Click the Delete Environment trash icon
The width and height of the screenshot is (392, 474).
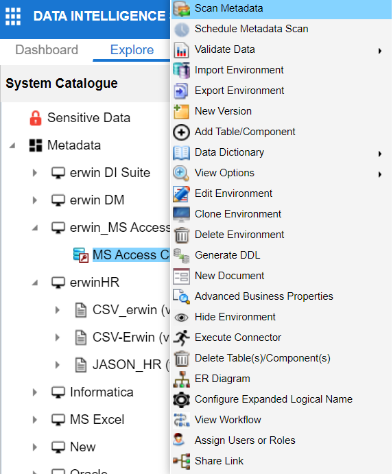(181, 235)
